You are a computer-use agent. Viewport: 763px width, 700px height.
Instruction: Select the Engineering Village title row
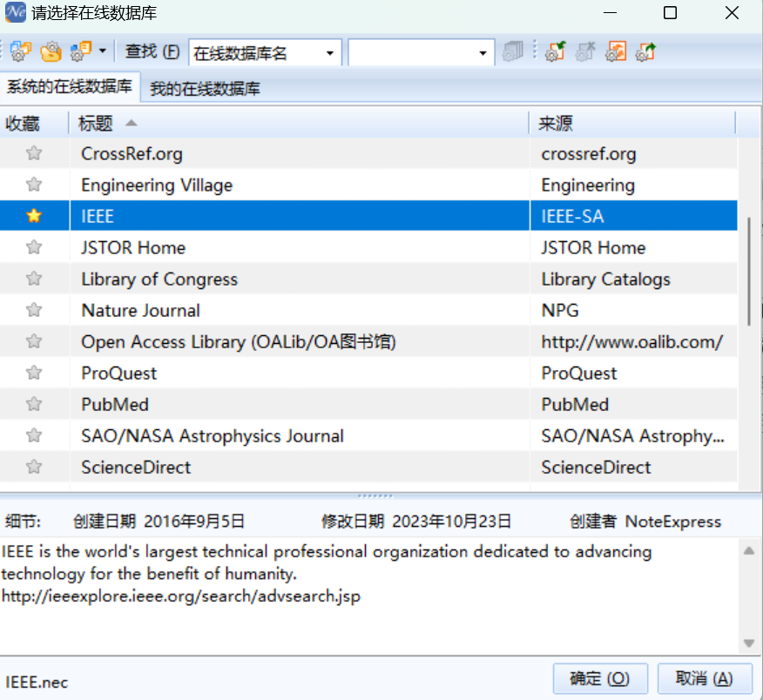(300, 185)
